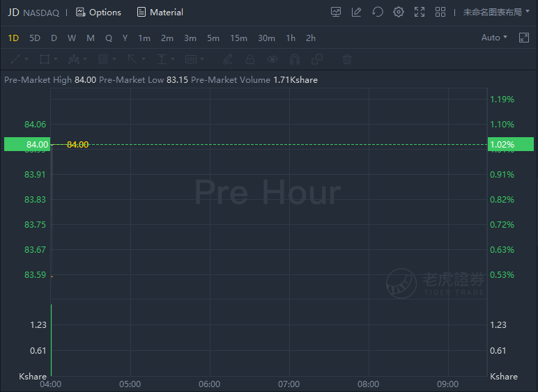Expand the 123 label tool dropdown arrow
The image size is (538, 392).
[x=202, y=59]
